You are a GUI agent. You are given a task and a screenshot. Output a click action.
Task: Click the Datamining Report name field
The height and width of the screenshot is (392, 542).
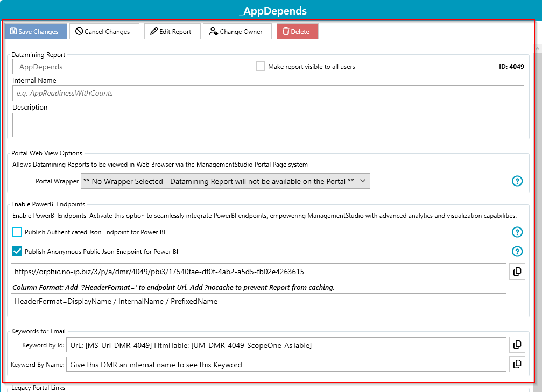point(131,66)
